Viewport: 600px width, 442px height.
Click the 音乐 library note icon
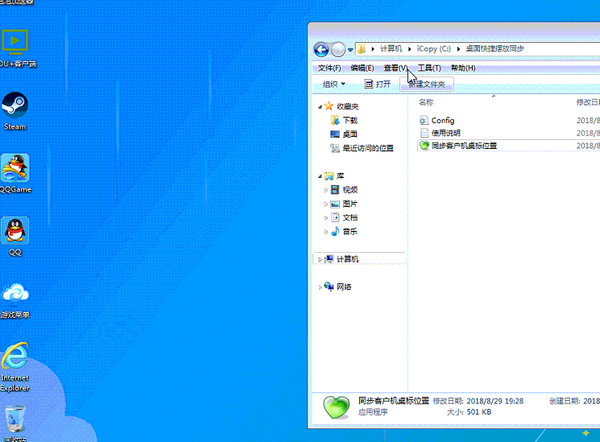(335, 231)
